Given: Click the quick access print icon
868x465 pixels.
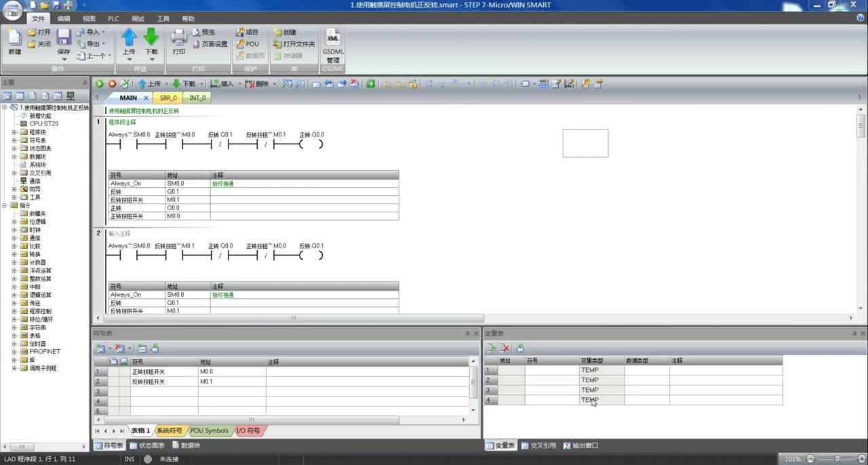Looking at the screenshot, I should coord(68,5).
